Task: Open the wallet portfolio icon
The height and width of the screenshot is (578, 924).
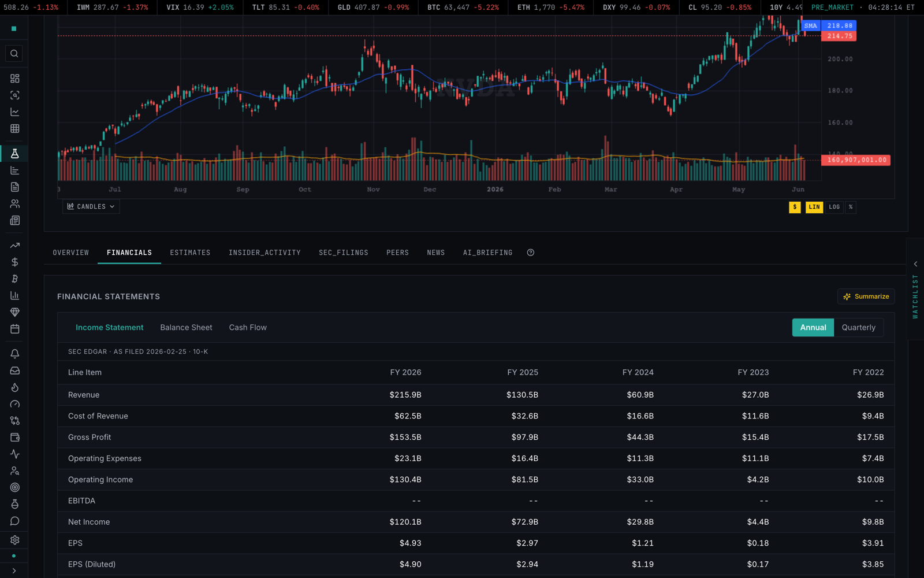Action: (14, 438)
